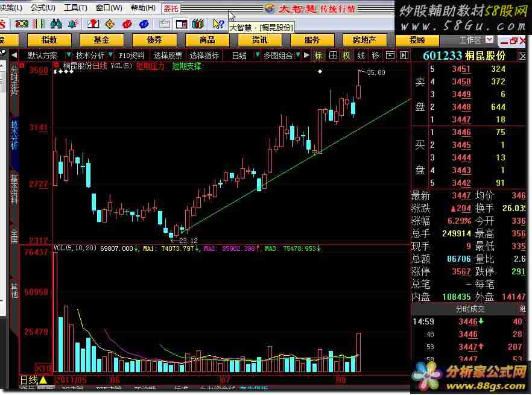This screenshot has width=532, height=395.
Task: Click the play arrow after 多图组合
Action: click(x=306, y=55)
